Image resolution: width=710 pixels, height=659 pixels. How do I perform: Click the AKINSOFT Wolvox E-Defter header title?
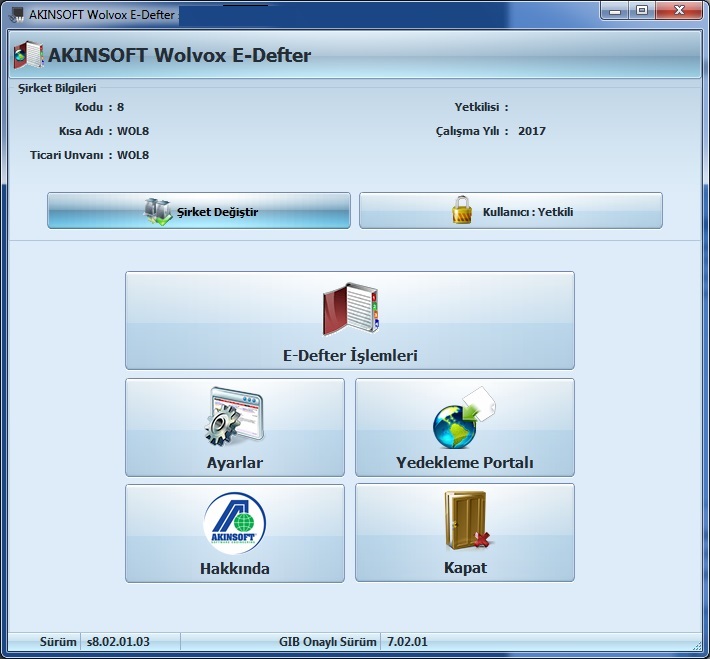[x=179, y=55]
